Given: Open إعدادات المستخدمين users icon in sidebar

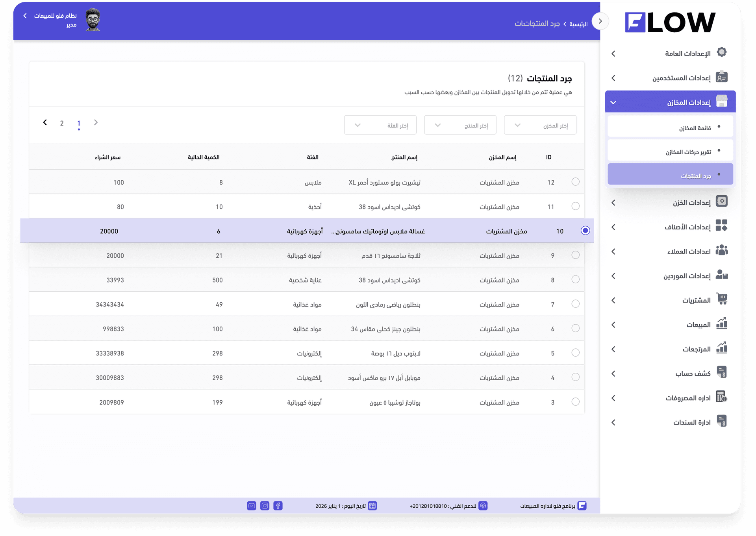Looking at the screenshot, I should 722,77.
